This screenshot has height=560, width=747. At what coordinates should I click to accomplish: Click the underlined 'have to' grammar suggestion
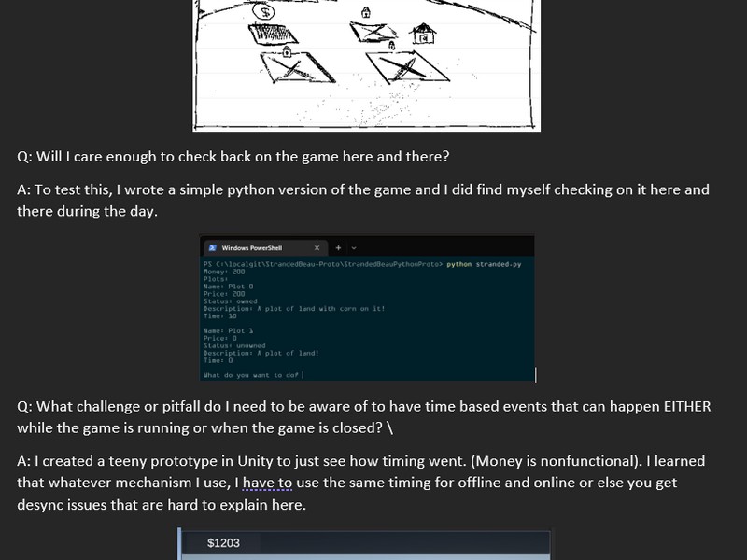(267, 483)
